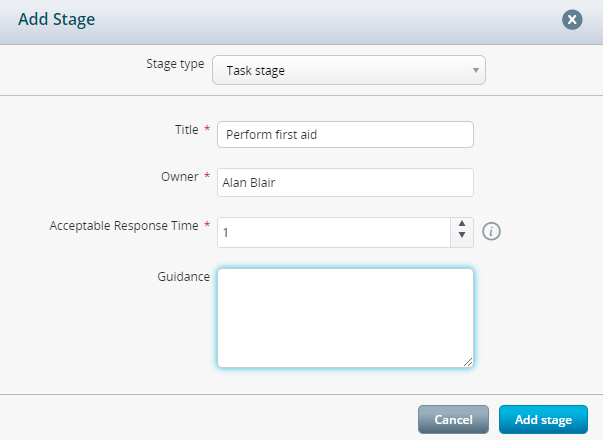Click the Guidance label

pos(183,277)
